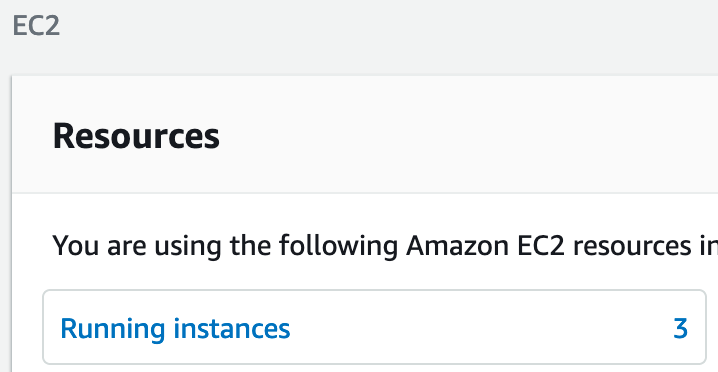The image size is (718, 372).
Task: Click the word EC2 in the resources sentence
Action: point(540,246)
